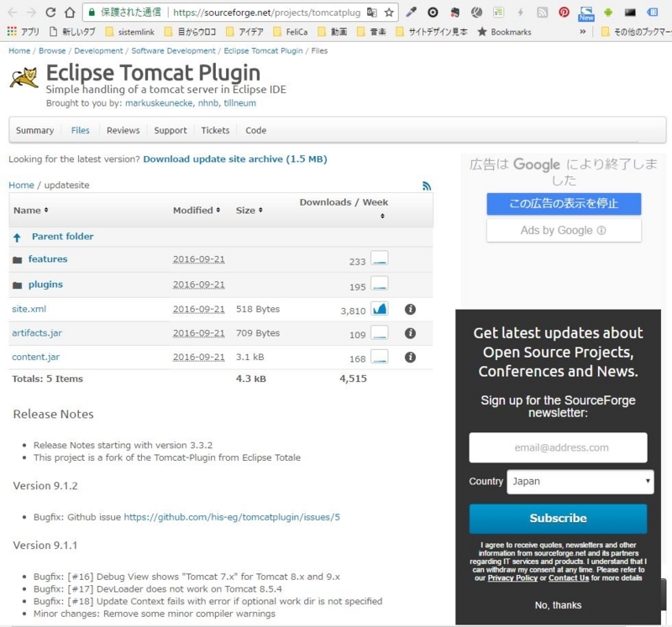Open the Country dropdown showing Japan
The image size is (672, 627).
(580, 482)
